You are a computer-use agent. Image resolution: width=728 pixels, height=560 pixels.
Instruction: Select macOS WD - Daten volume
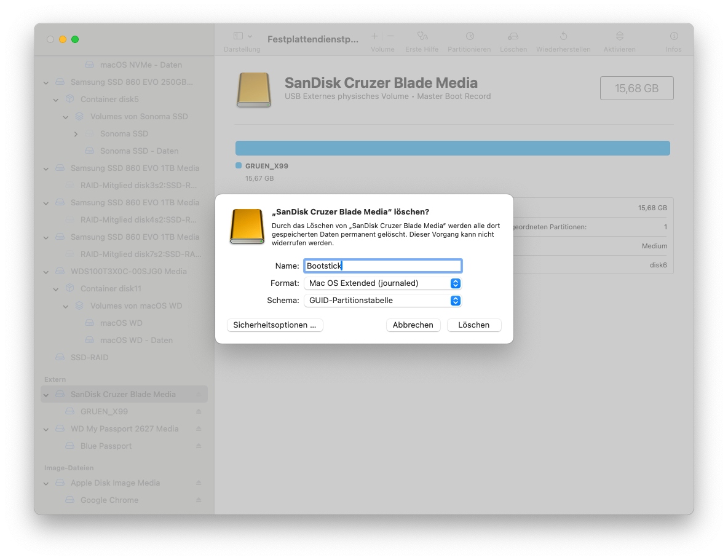pyautogui.click(x=136, y=341)
